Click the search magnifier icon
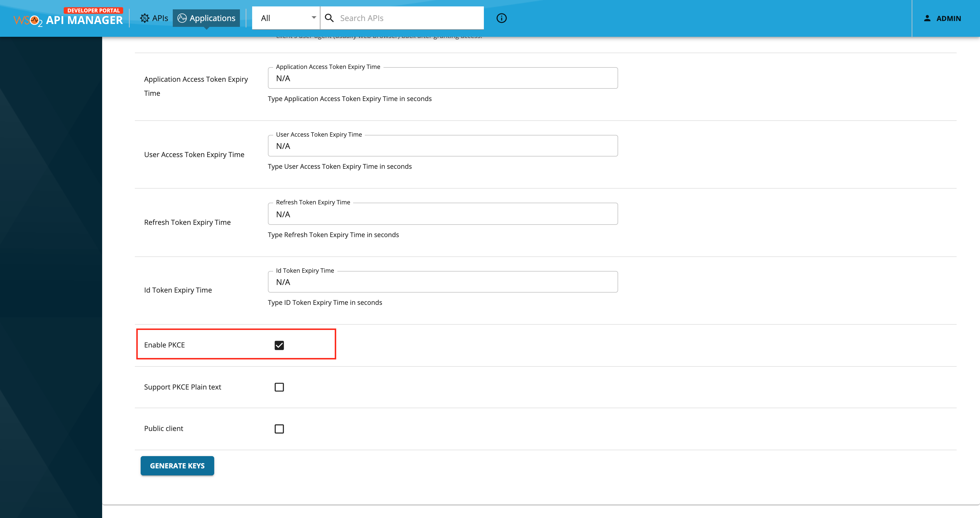 [x=329, y=18]
